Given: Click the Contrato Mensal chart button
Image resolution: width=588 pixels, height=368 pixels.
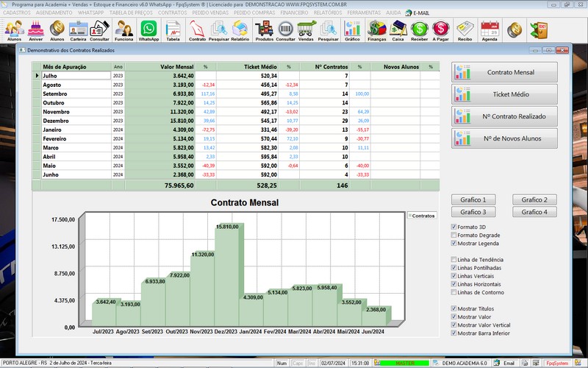Looking at the screenshot, I should click(504, 72).
